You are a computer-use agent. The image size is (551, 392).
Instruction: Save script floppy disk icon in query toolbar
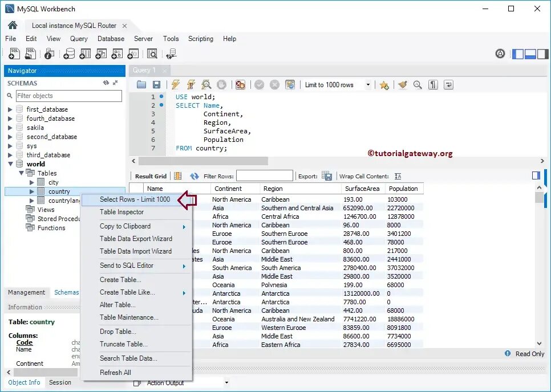(x=156, y=84)
